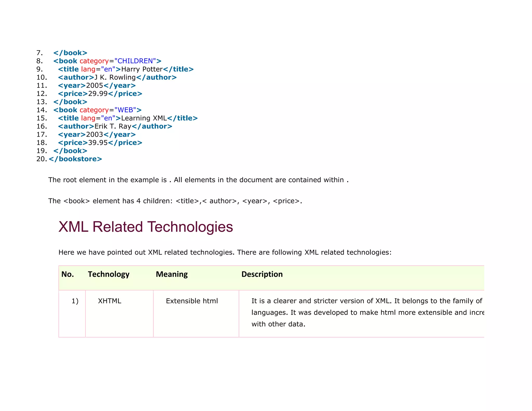
Task: Click the XHTML table cell
Action: 110,301
